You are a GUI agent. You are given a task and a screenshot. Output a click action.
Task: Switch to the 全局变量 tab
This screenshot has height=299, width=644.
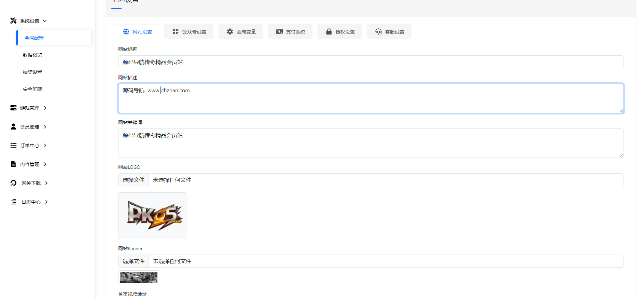[x=241, y=32]
